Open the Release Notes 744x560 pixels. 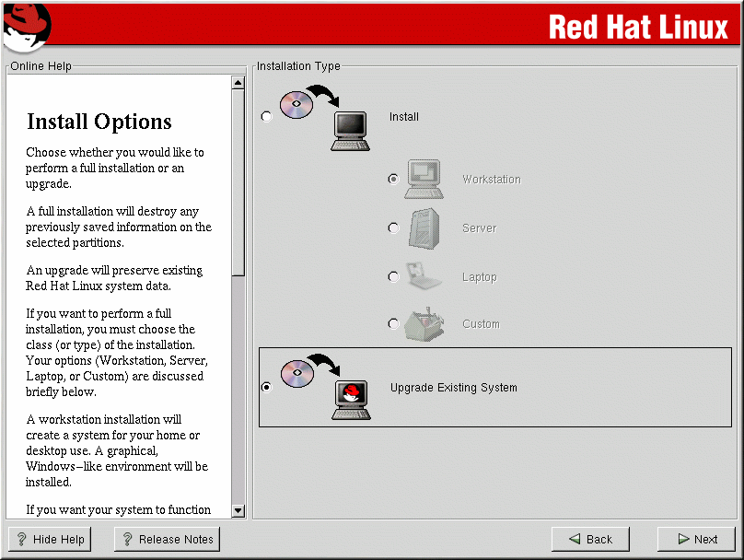pyautogui.click(x=167, y=540)
